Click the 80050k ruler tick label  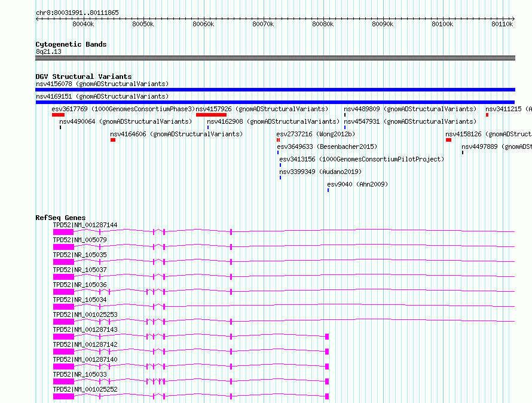tap(143, 24)
